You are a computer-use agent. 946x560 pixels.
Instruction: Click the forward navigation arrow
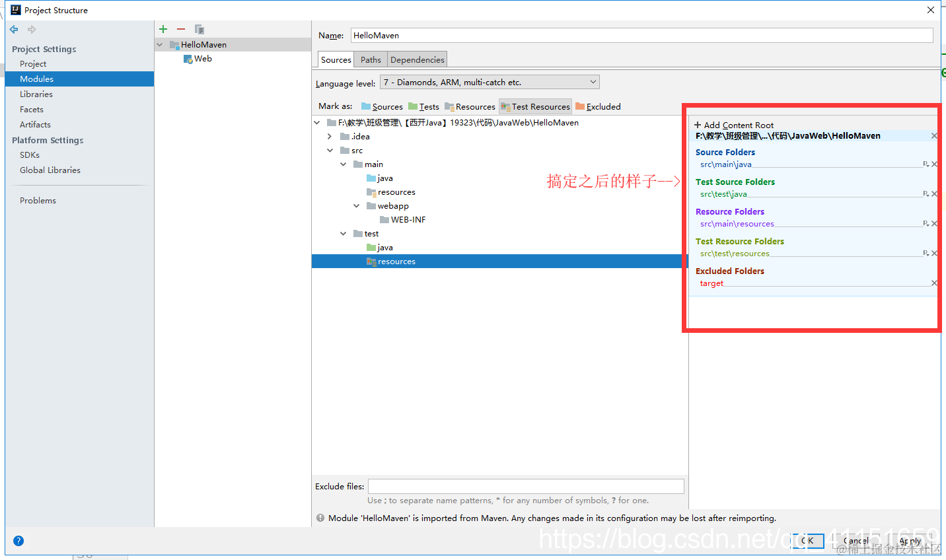(32, 30)
